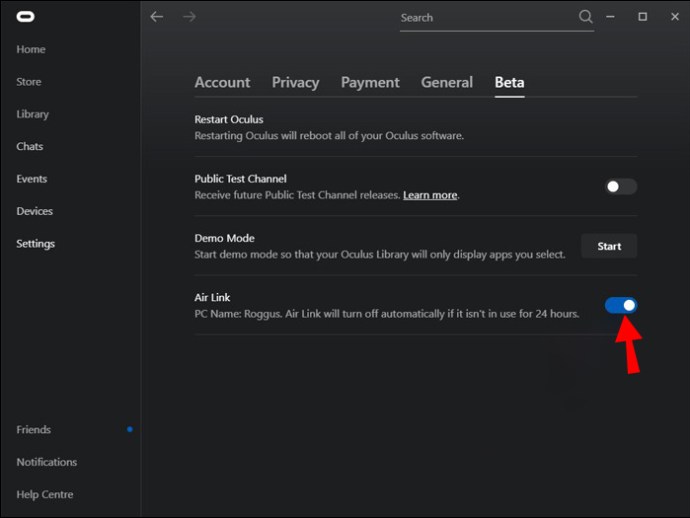
Task: Click 'Start demo mode so that' description
Action: coord(380,254)
